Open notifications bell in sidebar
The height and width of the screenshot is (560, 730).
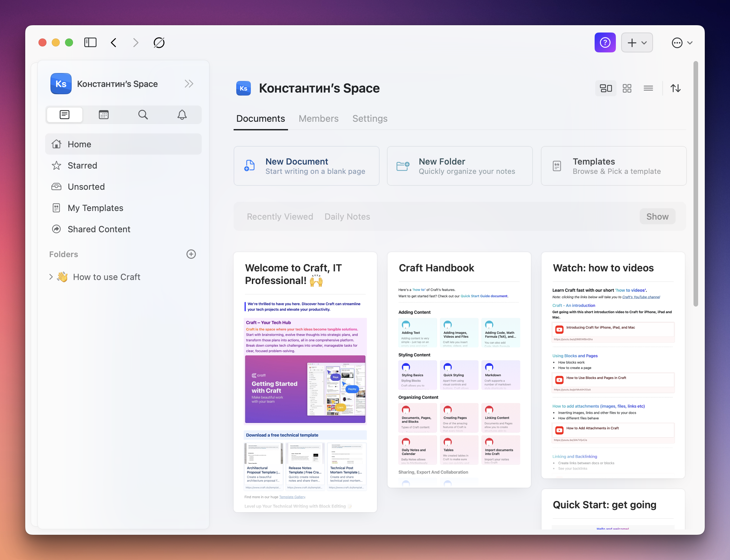coord(182,115)
